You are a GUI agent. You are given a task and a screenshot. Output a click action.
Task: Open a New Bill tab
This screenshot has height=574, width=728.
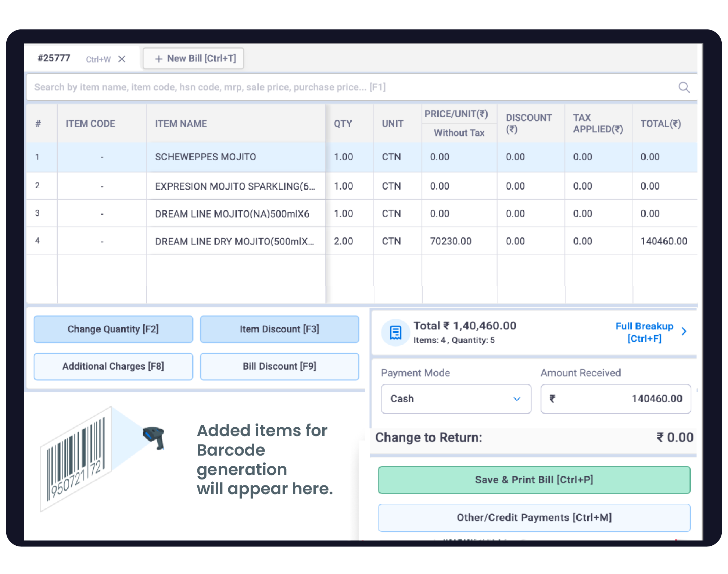pos(194,58)
